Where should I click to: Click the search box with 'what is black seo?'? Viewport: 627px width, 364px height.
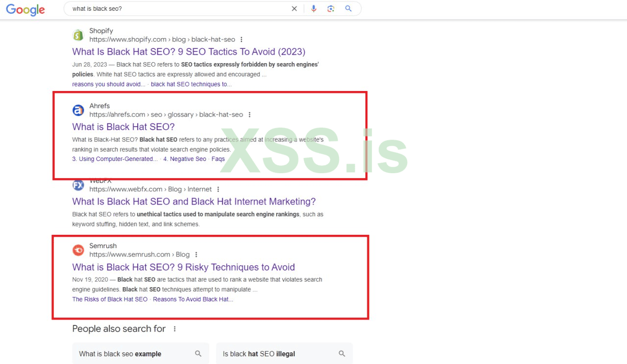click(x=213, y=9)
